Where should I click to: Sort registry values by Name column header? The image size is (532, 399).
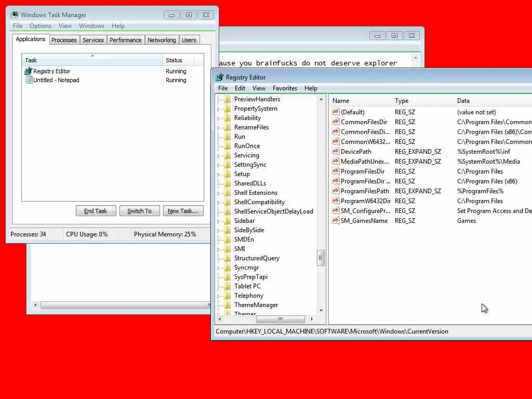[x=360, y=101]
